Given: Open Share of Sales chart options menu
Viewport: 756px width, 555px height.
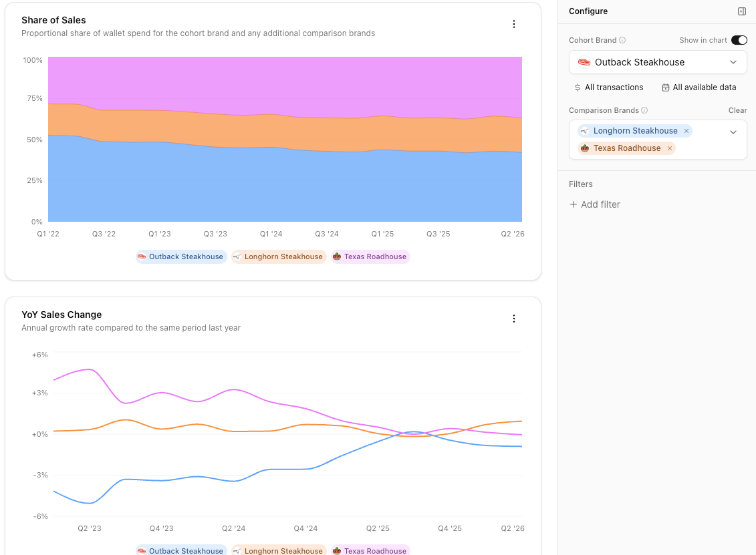Looking at the screenshot, I should (514, 24).
